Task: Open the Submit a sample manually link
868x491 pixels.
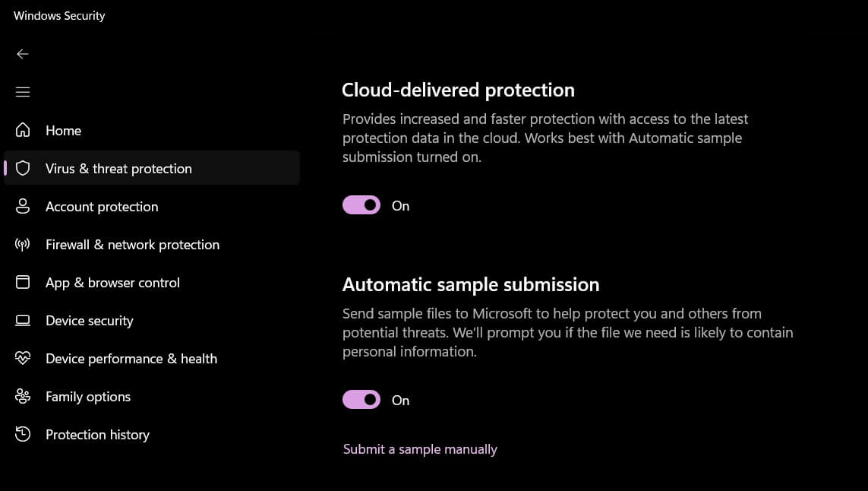Action: (x=420, y=448)
